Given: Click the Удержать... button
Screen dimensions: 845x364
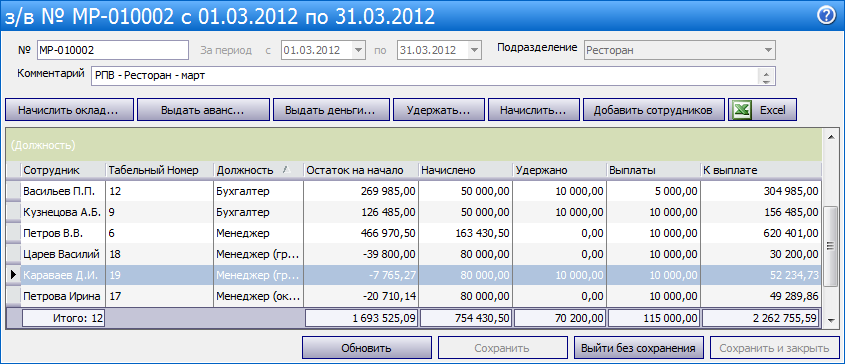Looking at the screenshot, I should tap(439, 110).
